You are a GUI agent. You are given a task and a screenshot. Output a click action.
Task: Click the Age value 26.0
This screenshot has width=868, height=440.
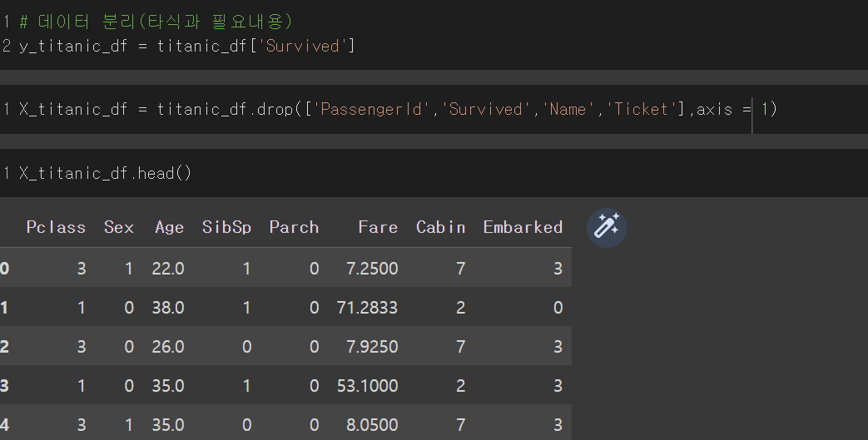click(x=168, y=347)
